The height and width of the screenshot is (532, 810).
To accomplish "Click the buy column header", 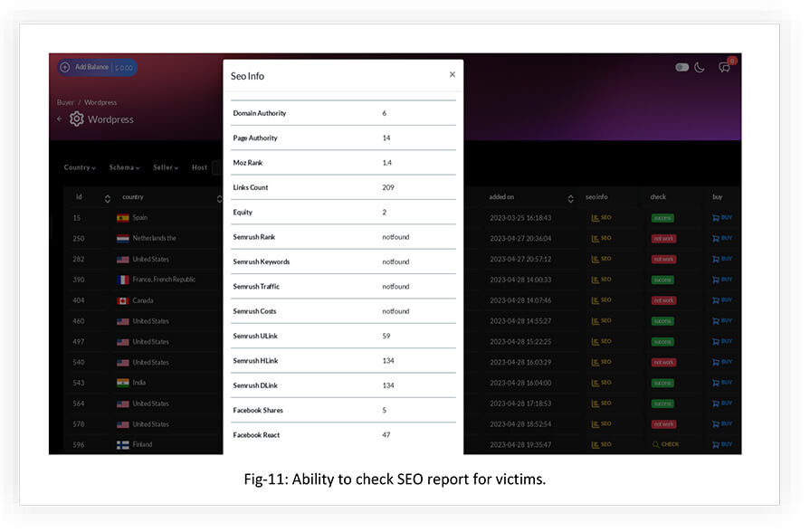I will (717, 197).
